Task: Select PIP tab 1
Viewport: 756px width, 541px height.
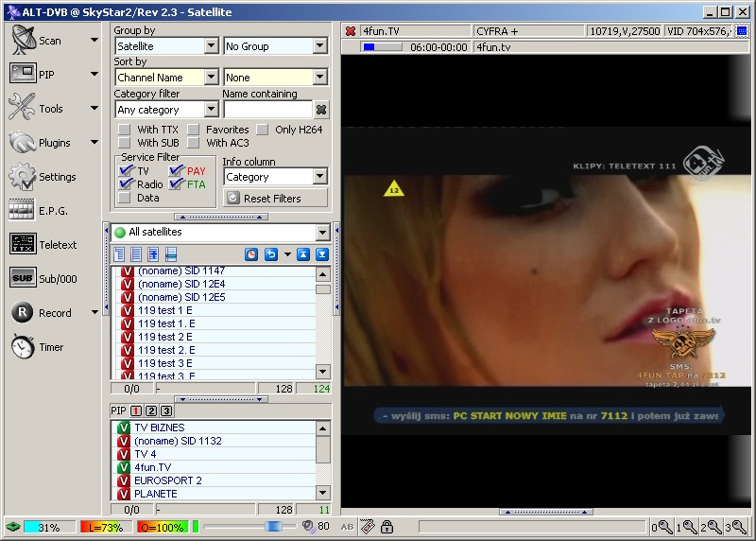Action: 136,410
